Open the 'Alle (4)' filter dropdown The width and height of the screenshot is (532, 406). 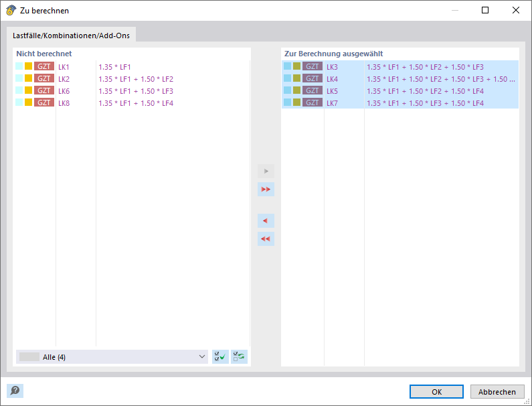(x=112, y=356)
